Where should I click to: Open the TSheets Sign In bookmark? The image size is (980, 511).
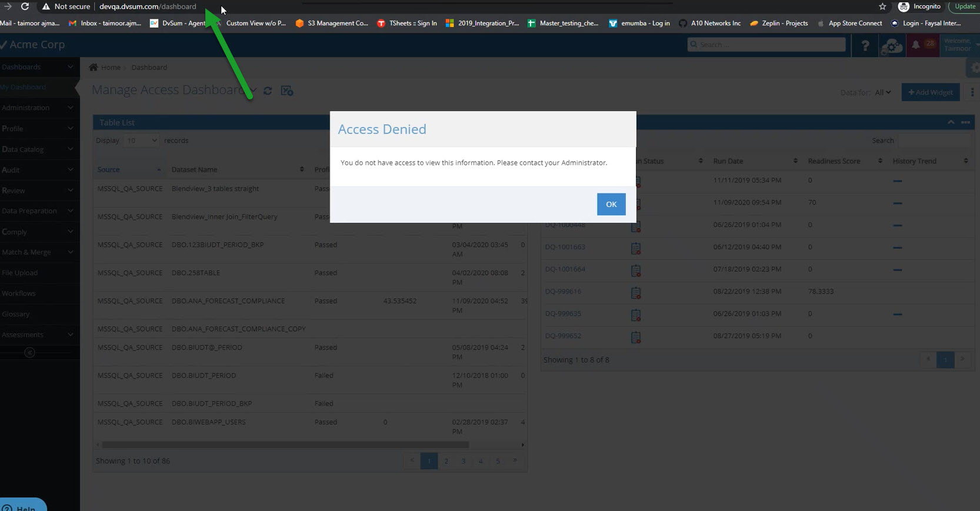(407, 23)
